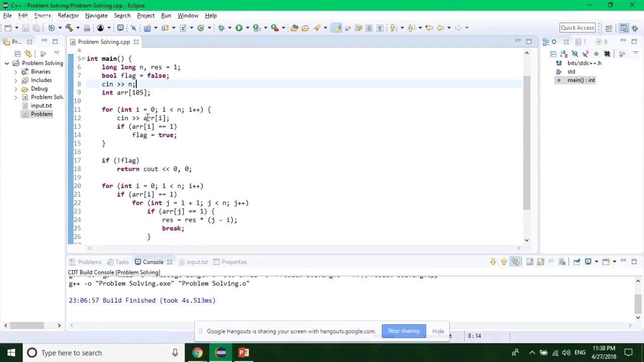Click the Hide Static Members icon in Outline
The image size is (644, 362).
[586, 53]
